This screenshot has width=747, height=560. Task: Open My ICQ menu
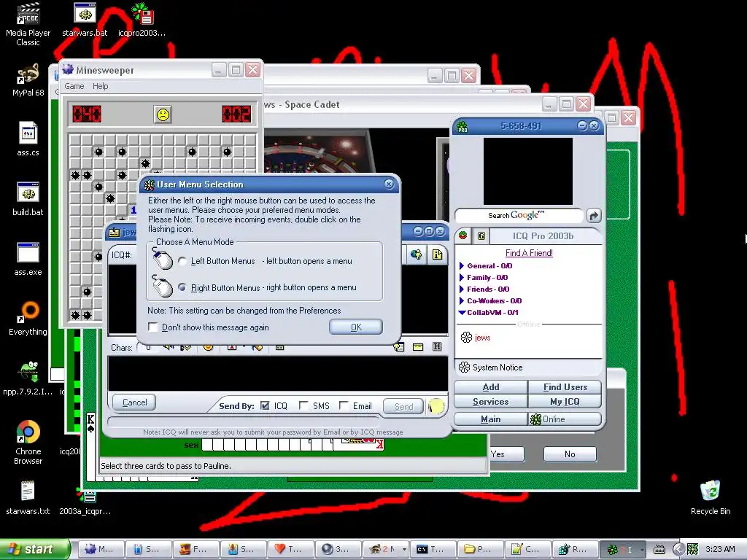pyautogui.click(x=565, y=402)
